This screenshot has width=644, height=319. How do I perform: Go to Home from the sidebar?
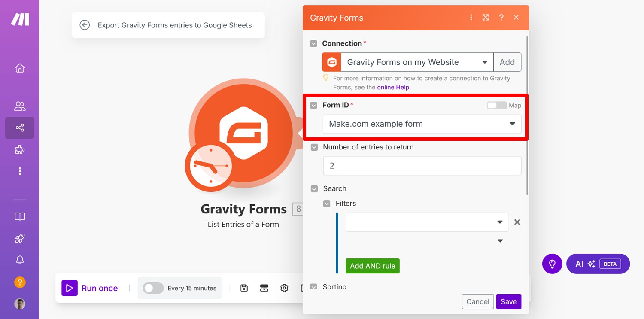(x=20, y=68)
